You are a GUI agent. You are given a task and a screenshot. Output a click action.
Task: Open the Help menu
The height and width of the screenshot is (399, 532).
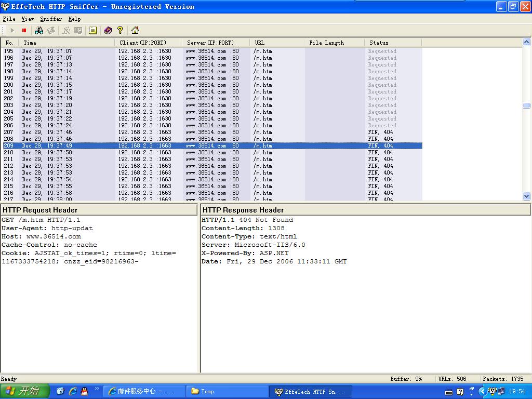point(74,19)
